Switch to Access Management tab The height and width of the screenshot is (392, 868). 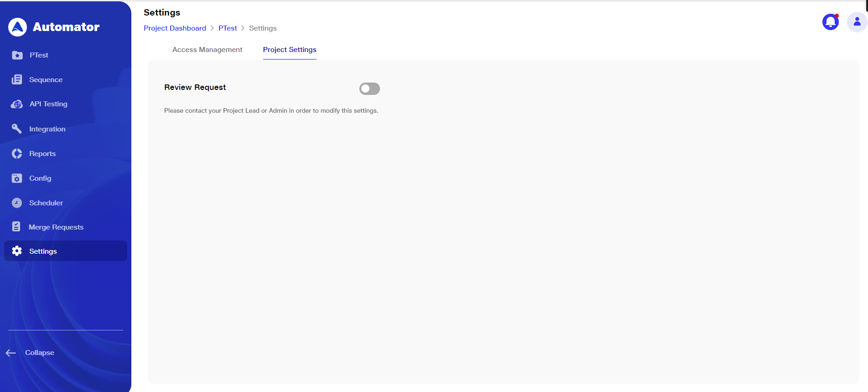point(208,50)
